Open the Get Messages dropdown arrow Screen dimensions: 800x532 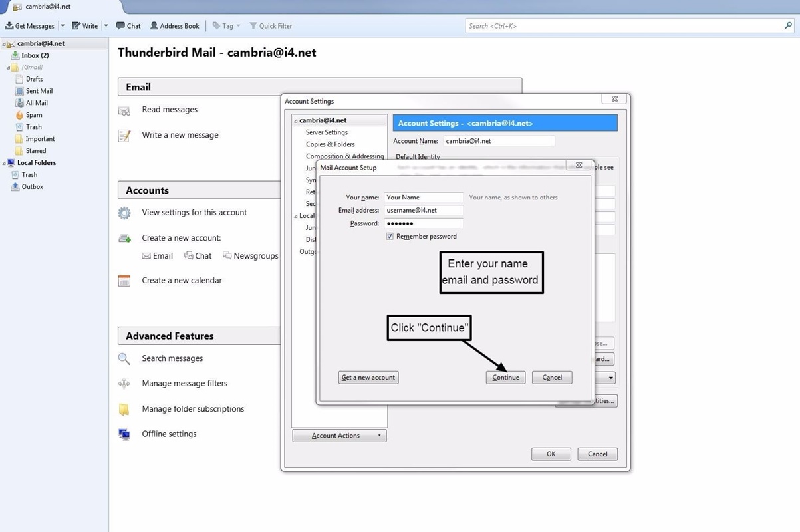click(63, 26)
